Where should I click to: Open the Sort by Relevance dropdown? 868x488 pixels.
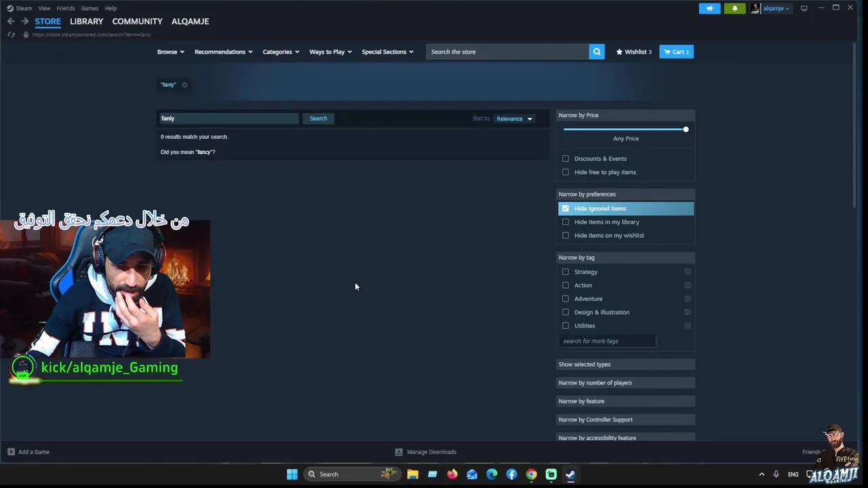pyautogui.click(x=514, y=119)
